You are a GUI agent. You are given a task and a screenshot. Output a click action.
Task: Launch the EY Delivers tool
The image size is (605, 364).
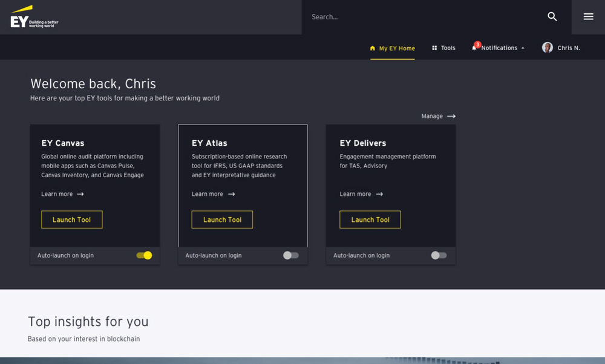370,219
